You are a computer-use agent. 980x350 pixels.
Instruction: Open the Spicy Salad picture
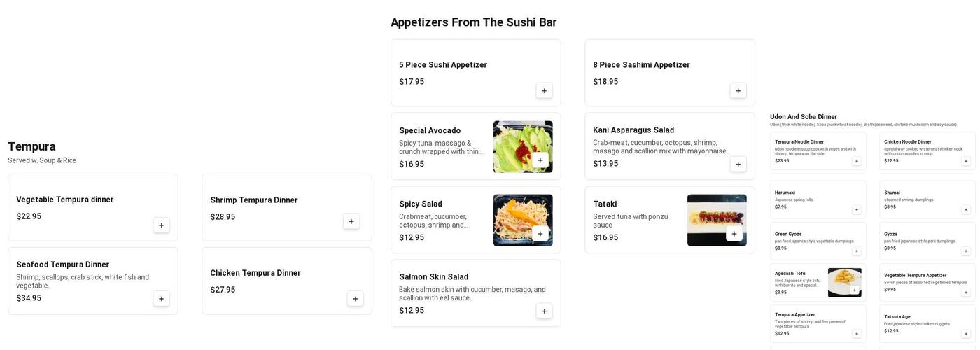pos(523,220)
